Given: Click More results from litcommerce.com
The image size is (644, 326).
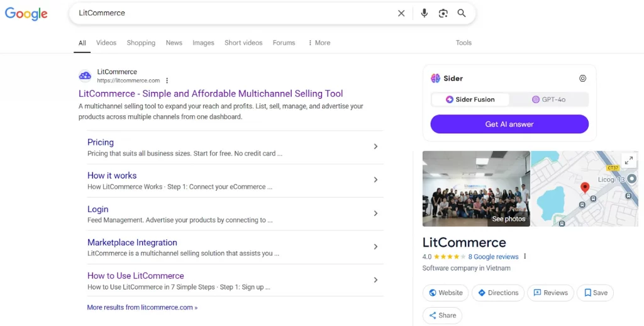Looking at the screenshot, I should [x=142, y=308].
